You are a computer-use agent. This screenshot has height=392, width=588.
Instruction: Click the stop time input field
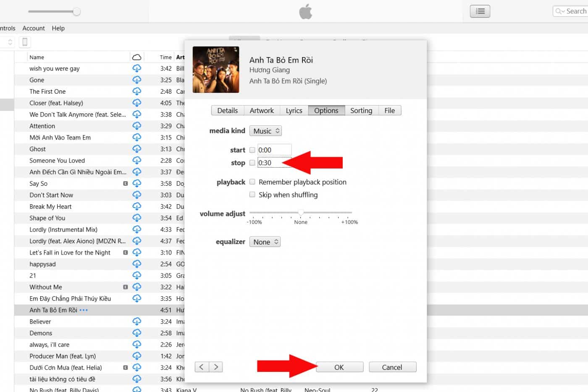coord(273,163)
